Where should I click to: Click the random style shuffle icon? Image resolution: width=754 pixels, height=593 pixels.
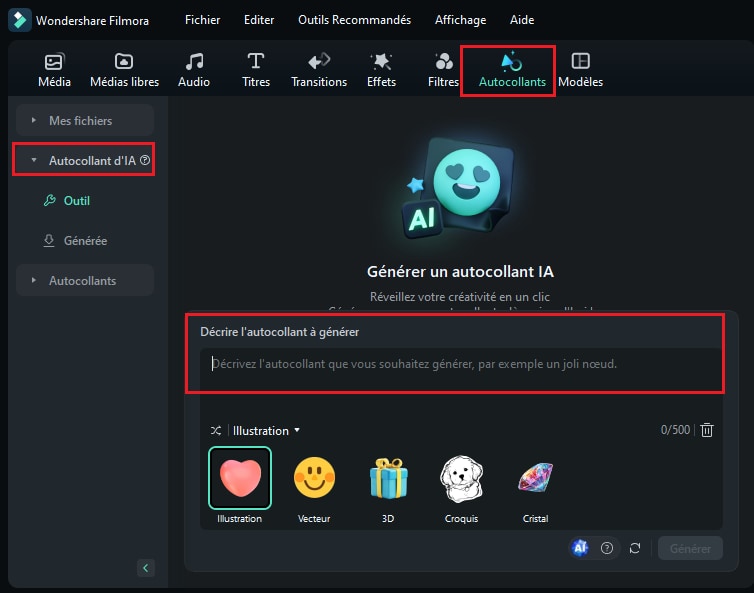(x=216, y=430)
